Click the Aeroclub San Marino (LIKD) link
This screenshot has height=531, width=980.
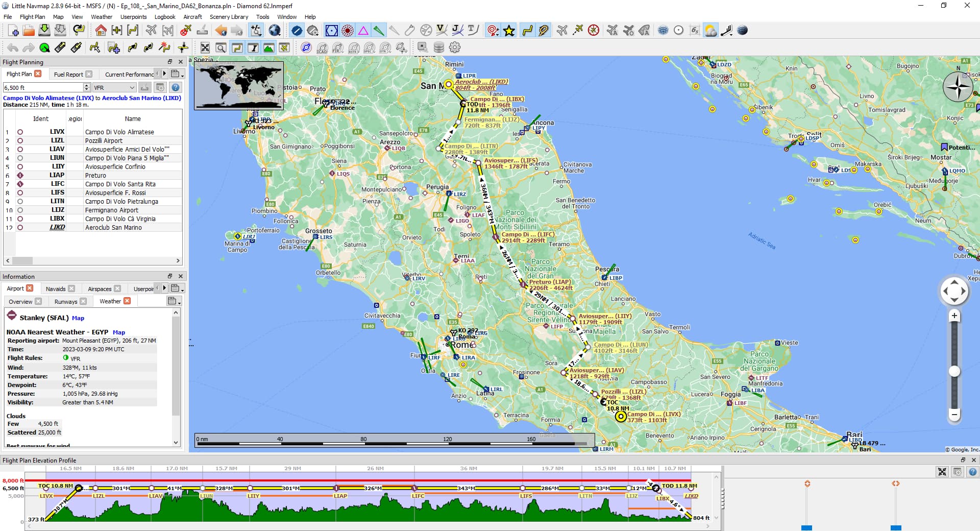141,98
